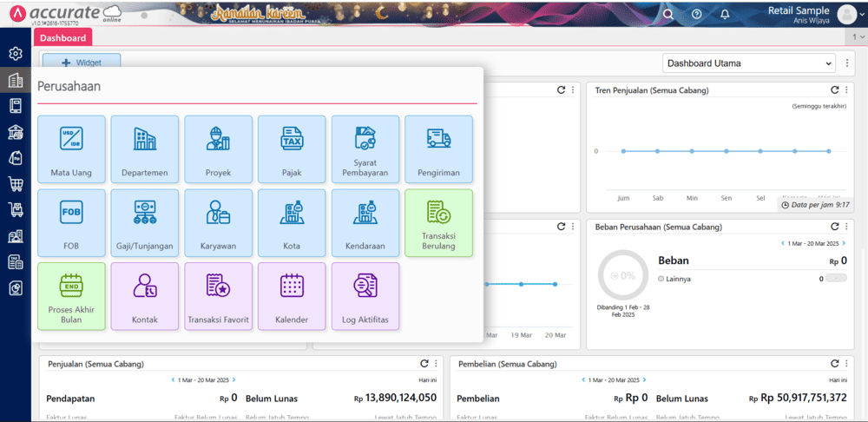The image size is (868, 422).
Task: Click the sidebar shopping cart icon
Action: (x=16, y=183)
